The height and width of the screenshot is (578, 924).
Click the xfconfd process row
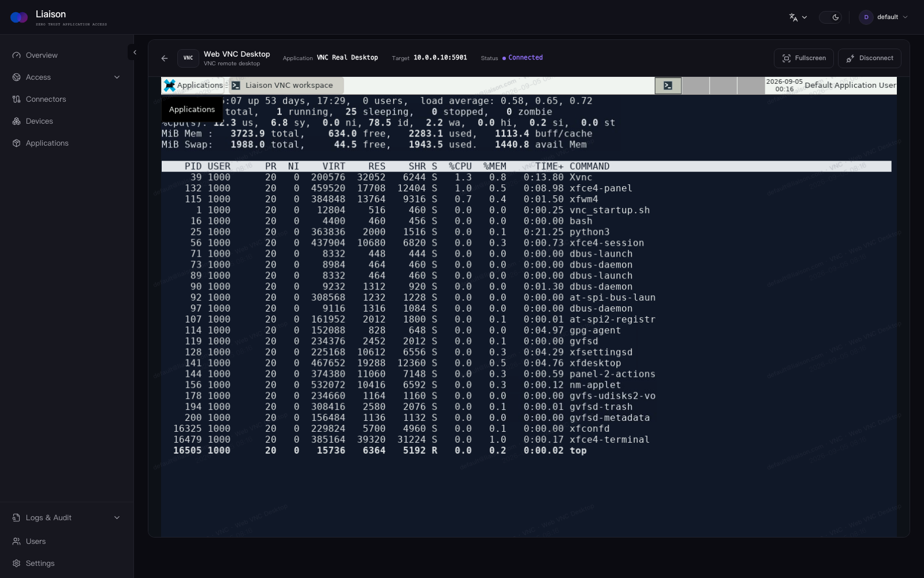point(526,429)
